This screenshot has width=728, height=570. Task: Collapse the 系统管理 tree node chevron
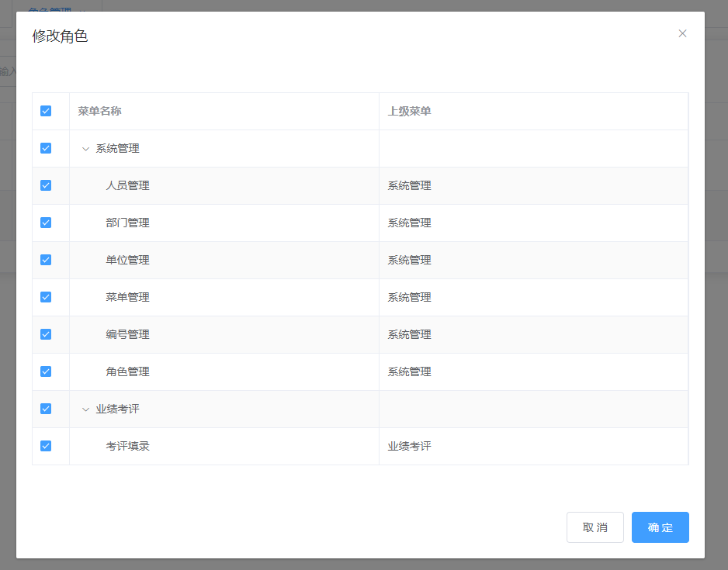[x=85, y=148]
